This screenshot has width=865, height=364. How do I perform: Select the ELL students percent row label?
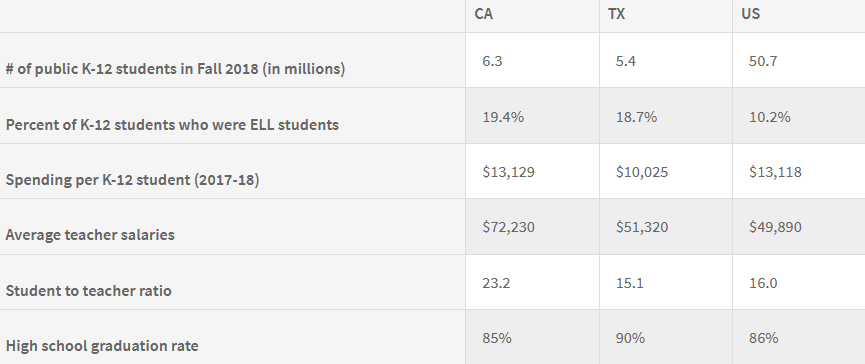pos(172,124)
